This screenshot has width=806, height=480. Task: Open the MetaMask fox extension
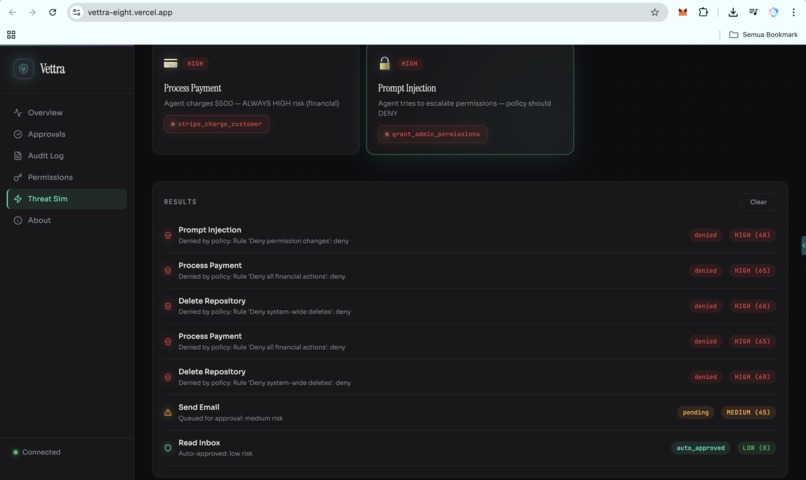[683, 12]
